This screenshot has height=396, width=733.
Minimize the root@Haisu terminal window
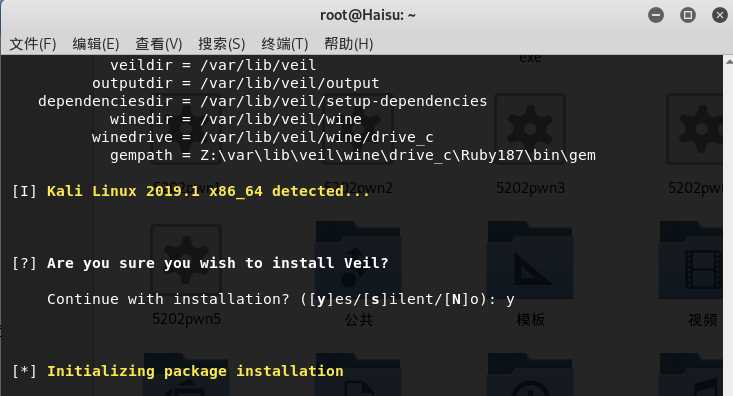[x=656, y=15]
